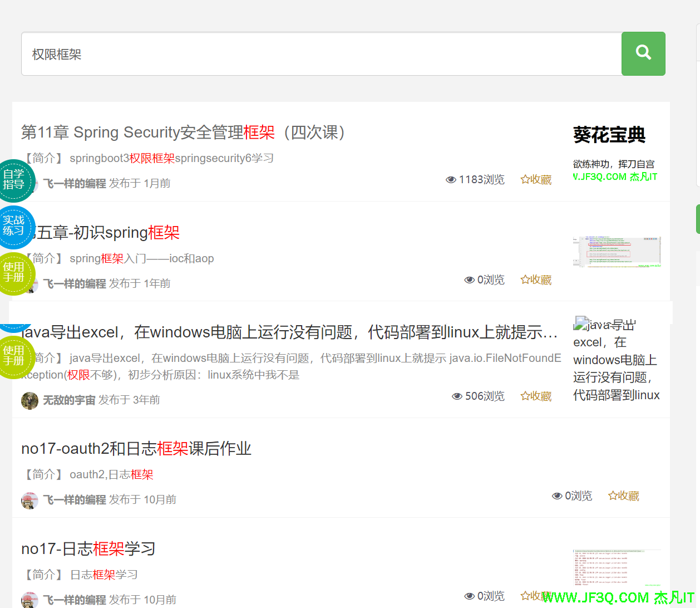This screenshot has width=700, height=608.
Task: Click the eye icon beside 506浏览
Action: coord(457,396)
